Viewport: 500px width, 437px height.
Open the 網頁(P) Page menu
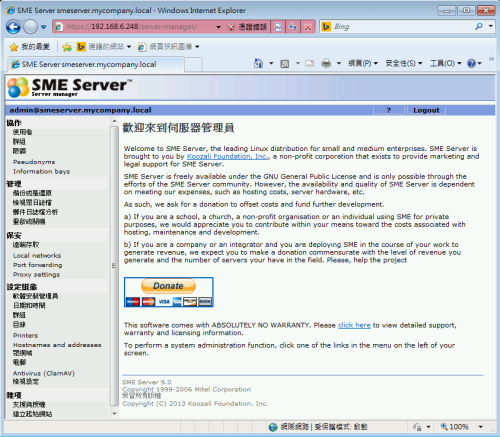point(363,63)
